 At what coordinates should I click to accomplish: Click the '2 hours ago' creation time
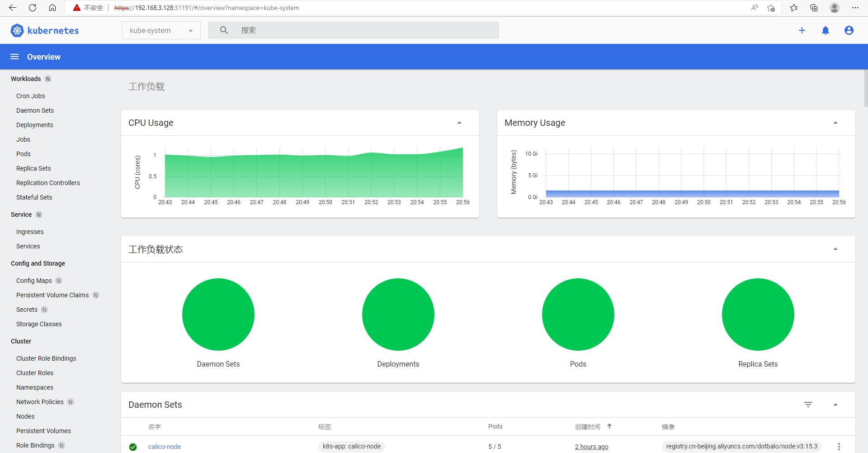592,447
